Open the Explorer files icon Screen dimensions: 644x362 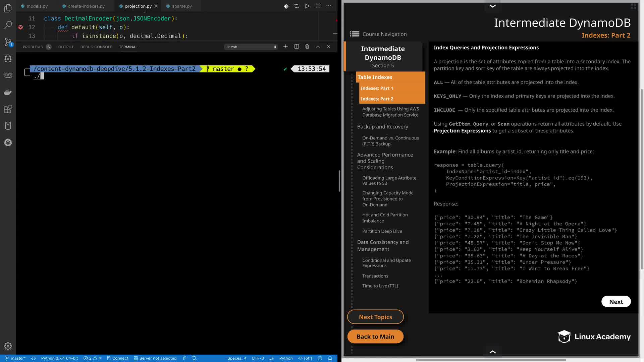point(8,8)
